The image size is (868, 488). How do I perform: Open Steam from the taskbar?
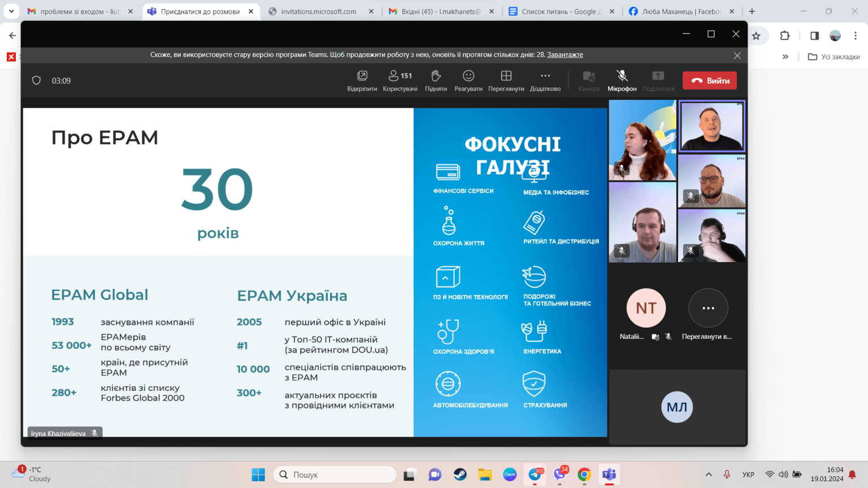tap(460, 474)
